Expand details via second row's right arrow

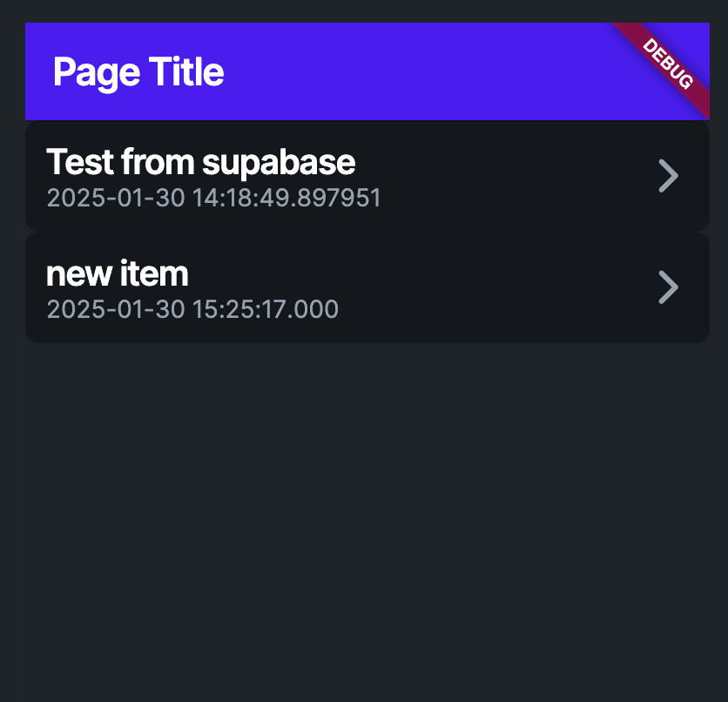669,287
